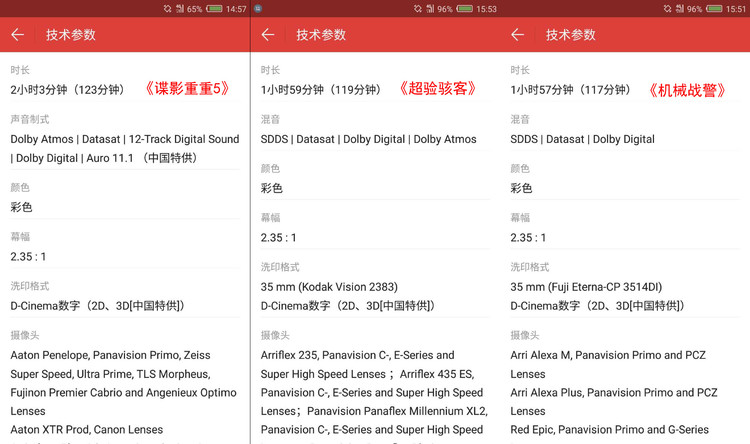750x444 pixels.
Task: Tap the battery icon beside 15:51
Action: (x=715, y=8)
